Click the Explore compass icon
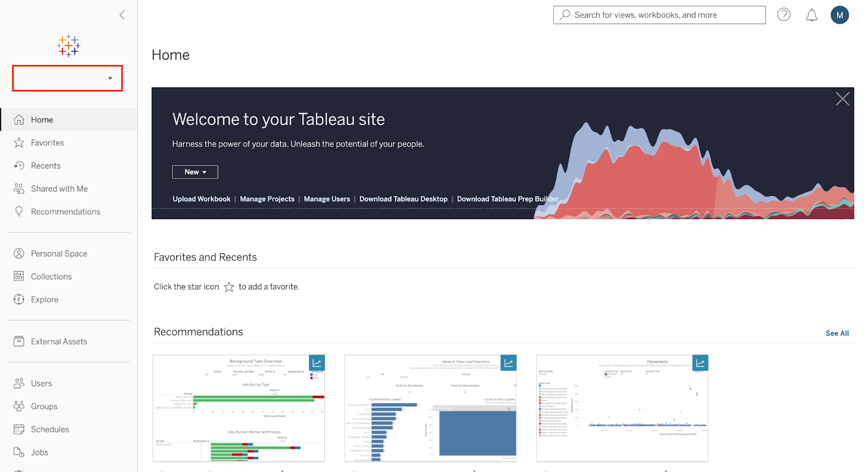Screen dimensions: 868x472 click(x=19, y=299)
